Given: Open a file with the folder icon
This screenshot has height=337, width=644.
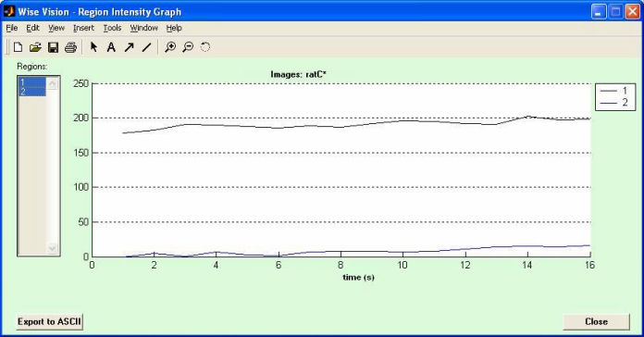Looking at the screenshot, I should [35, 47].
